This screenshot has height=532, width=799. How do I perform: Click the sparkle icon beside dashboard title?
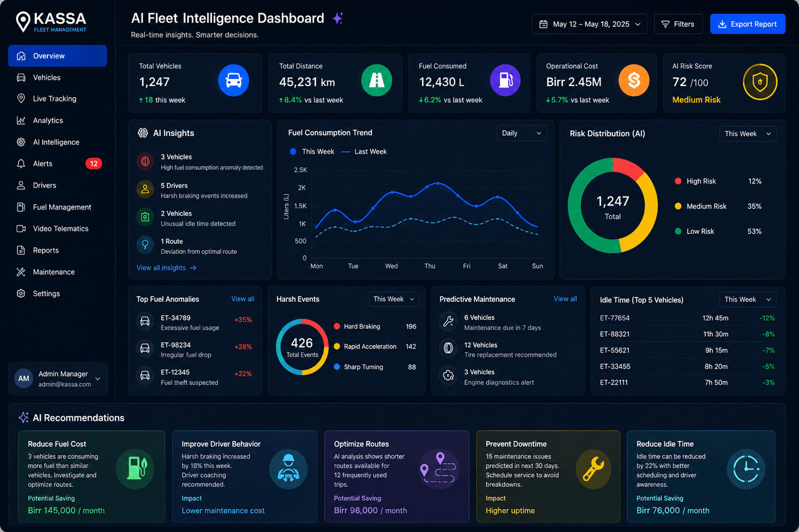tap(338, 19)
